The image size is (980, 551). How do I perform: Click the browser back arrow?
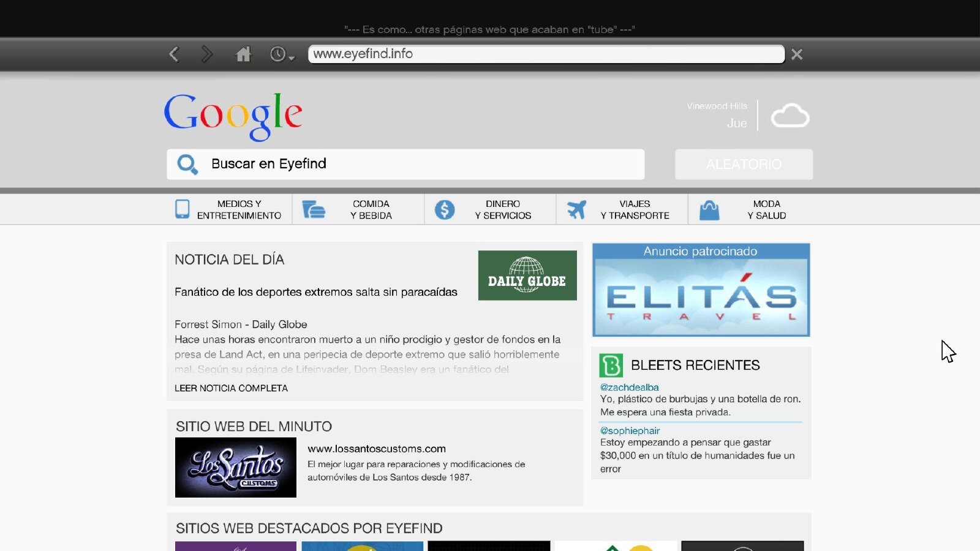point(175,54)
